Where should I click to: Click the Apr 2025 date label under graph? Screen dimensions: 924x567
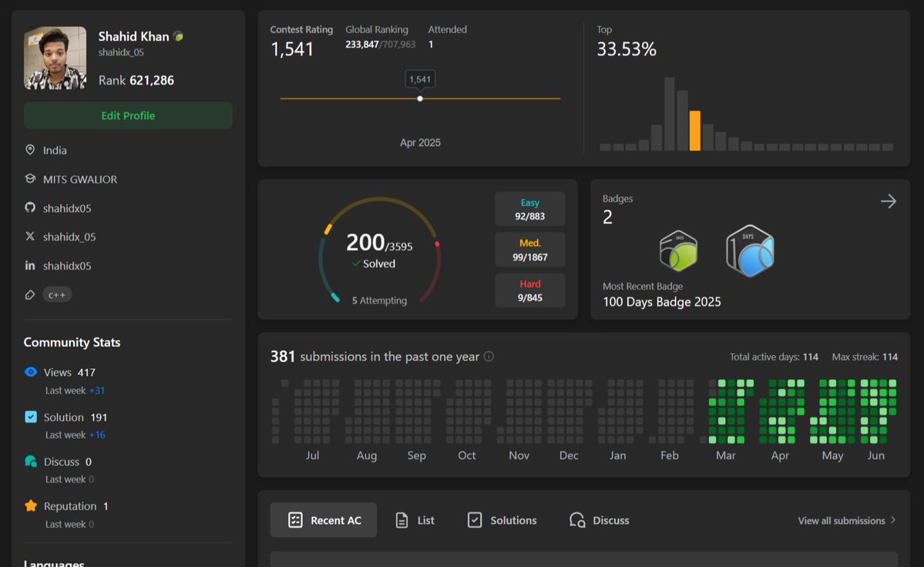coord(420,143)
